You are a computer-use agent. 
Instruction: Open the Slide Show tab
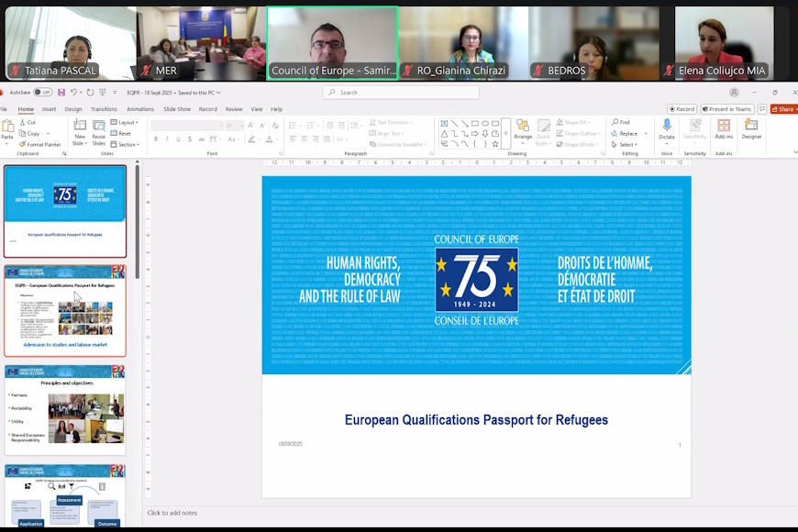coord(177,109)
